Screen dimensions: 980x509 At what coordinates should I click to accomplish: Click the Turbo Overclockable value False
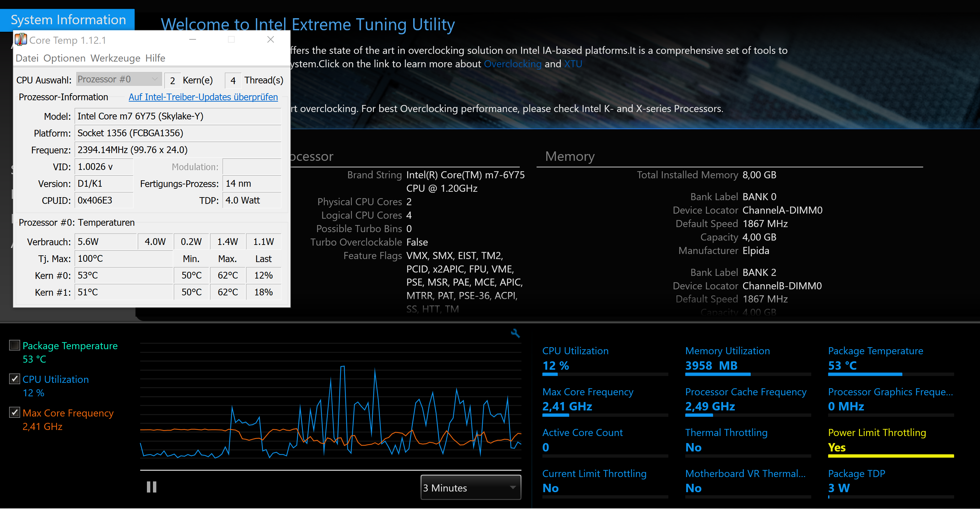coord(417,242)
